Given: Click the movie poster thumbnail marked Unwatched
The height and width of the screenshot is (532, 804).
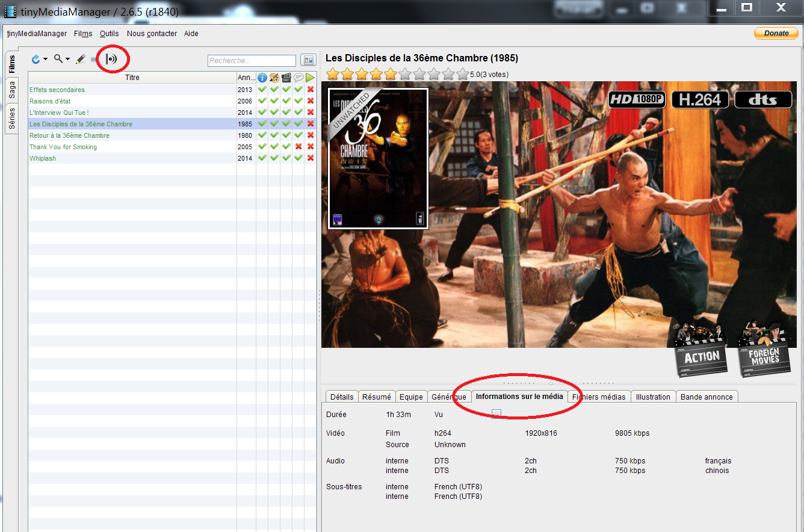Looking at the screenshot, I should [x=378, y=159].
